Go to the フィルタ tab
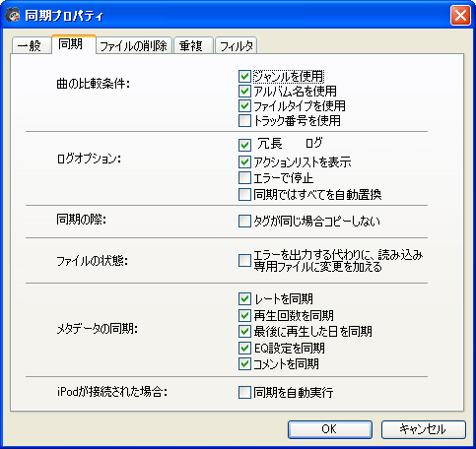The height and width of the screenshot is (449, 476). pos(236,45)
